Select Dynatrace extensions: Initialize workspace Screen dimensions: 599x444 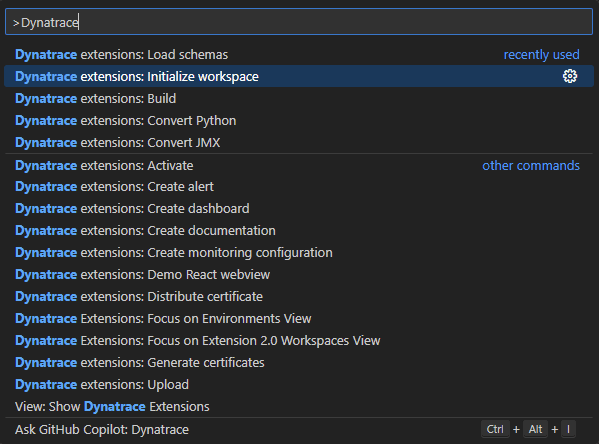click(x=299, y=76)
